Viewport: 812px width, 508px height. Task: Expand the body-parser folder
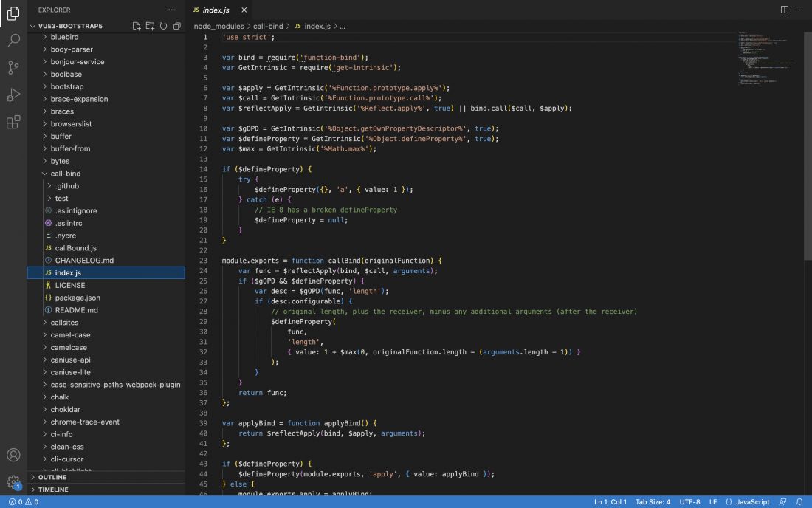click(106, 49)
